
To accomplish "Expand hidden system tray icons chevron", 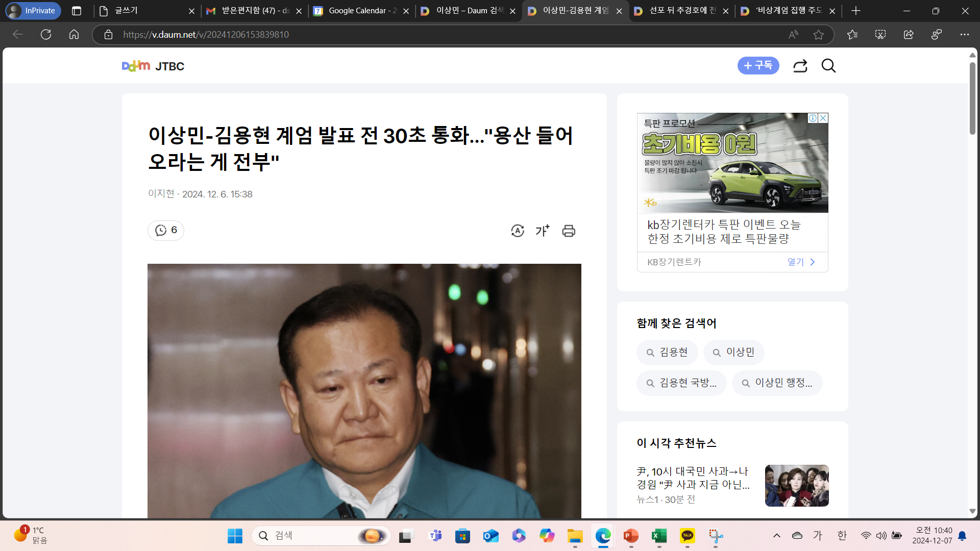I will point(777,535).
